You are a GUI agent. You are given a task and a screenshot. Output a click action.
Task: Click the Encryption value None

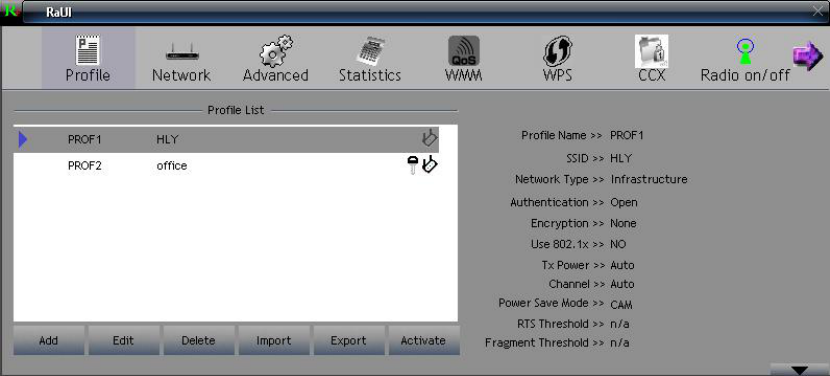(x=623, y=223)
